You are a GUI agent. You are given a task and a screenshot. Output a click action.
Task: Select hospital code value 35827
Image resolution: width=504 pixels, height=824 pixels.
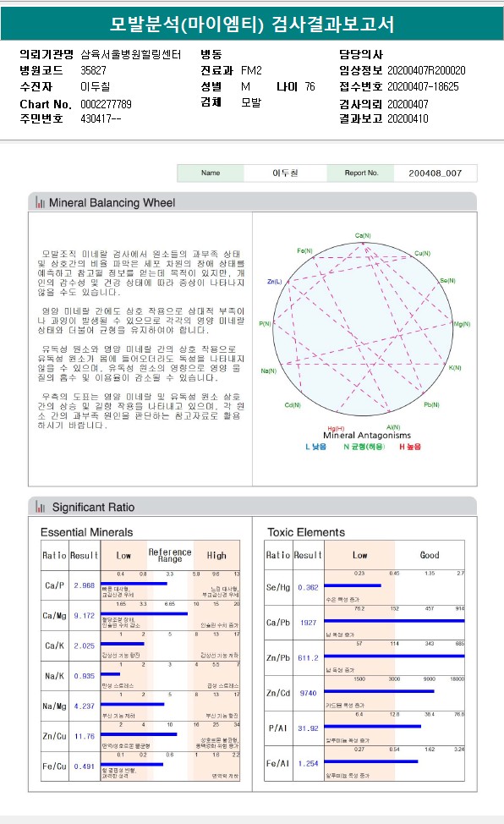point(94,70)
